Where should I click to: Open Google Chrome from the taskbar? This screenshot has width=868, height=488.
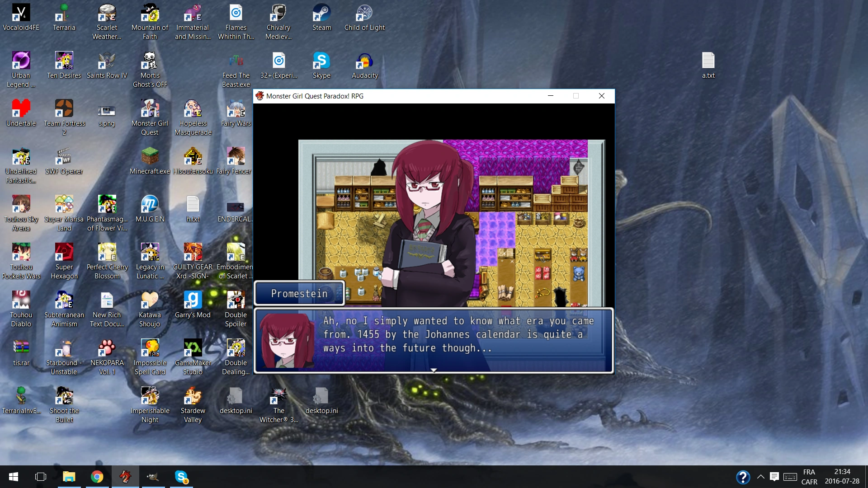(x=97, y=477)
